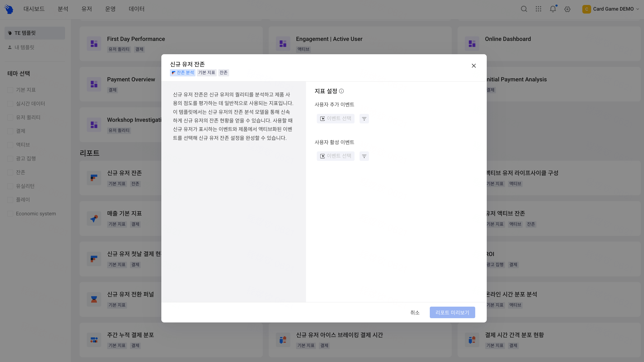
Task: Open the First Day Performance card title
Action: 136,39
